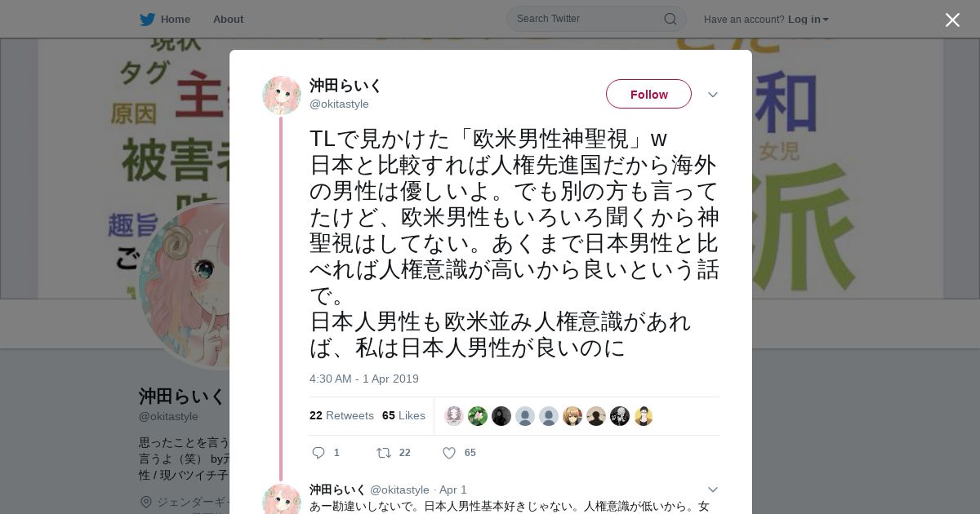Click the reply speech bubble icon
Viewport: 980px width, 514px height.
click(318, 453)
